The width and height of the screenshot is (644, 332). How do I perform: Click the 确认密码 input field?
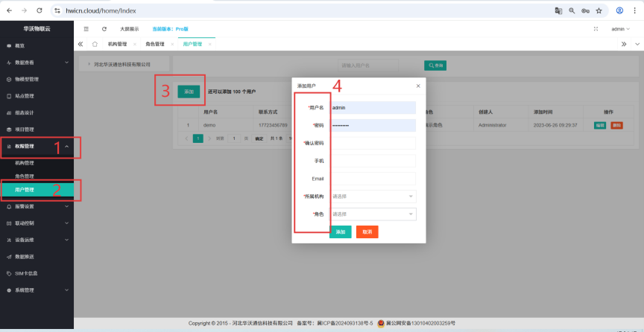point(373,143)
